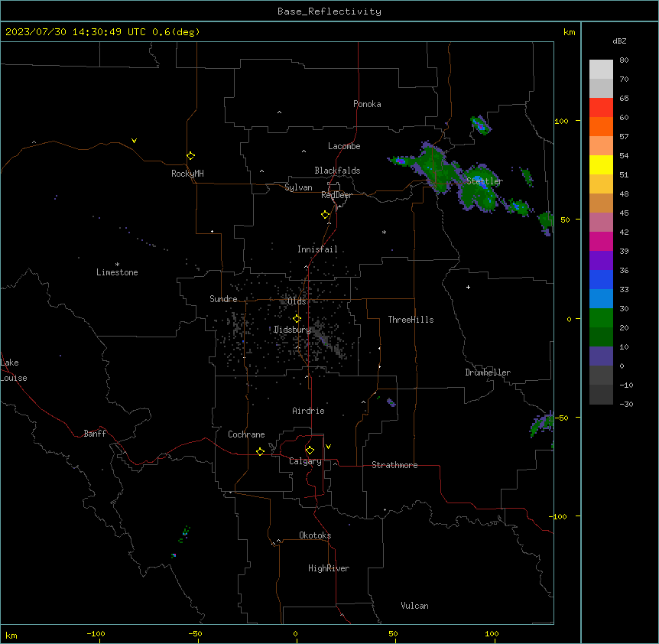Select the royal blue swatch in dBZ legend
This screenshot has width=659, height=644.
pos(601,279)
